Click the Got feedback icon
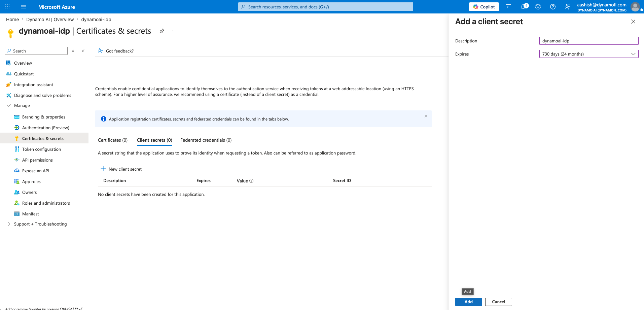The image size is (644, 310). click(x=101, y=50)
